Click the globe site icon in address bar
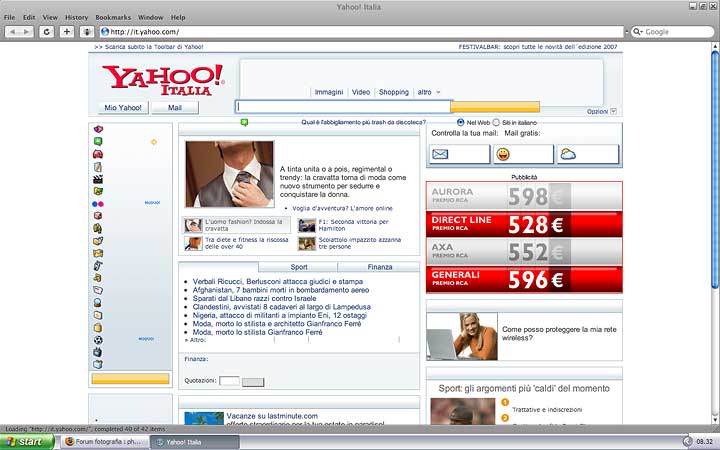The height and width of the screenshot is (450, 720). tap(105, 32)
